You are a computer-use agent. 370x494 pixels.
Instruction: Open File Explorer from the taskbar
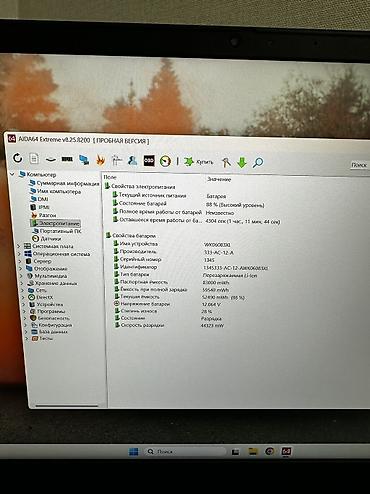253,451
